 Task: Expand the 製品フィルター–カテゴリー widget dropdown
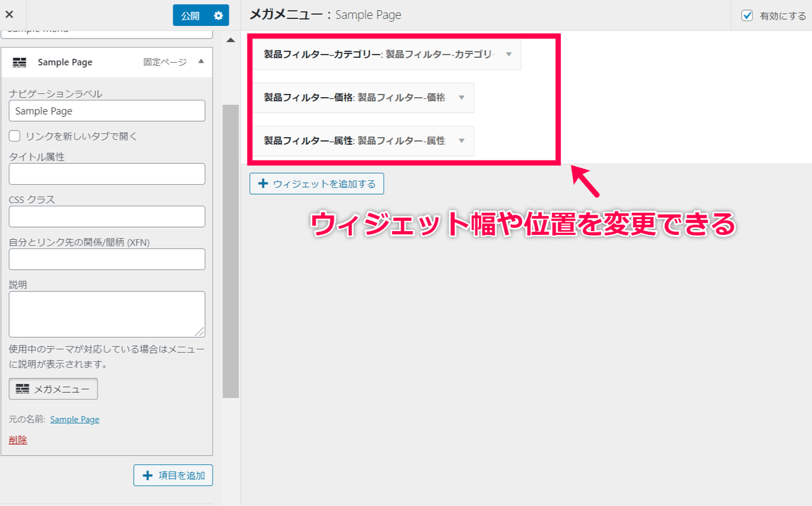point(509,55)
